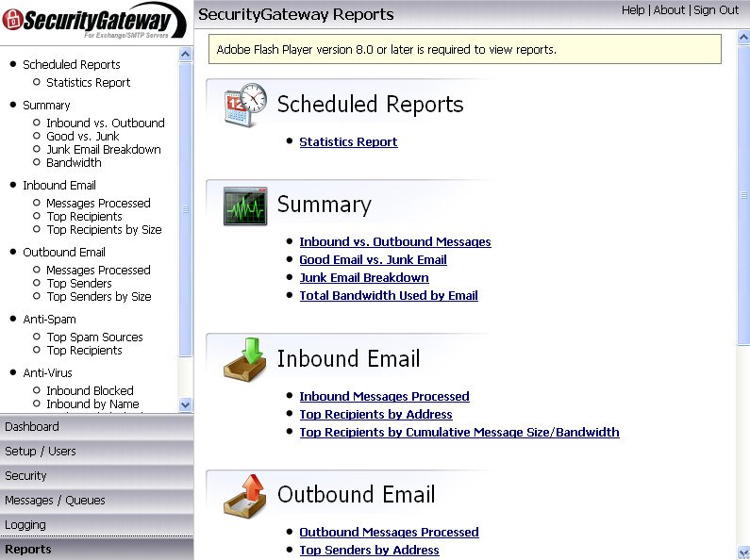Click sidebar scrollbar down arrow

[186, 404]
